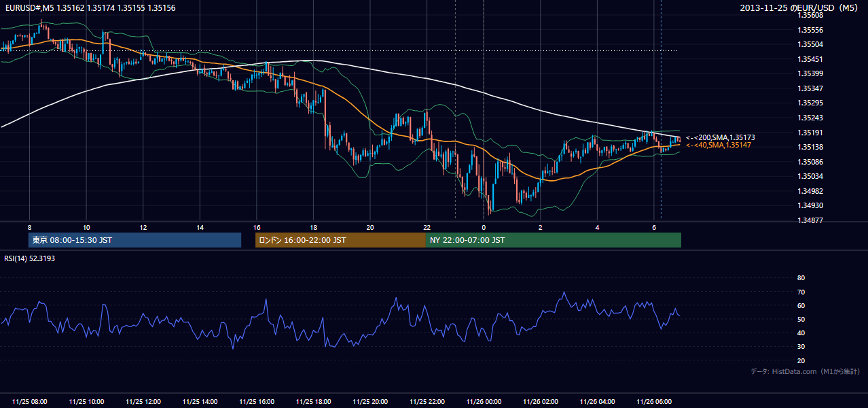Click the 11/25 14:00 time label
868x408 pixels.
[200, 402]
